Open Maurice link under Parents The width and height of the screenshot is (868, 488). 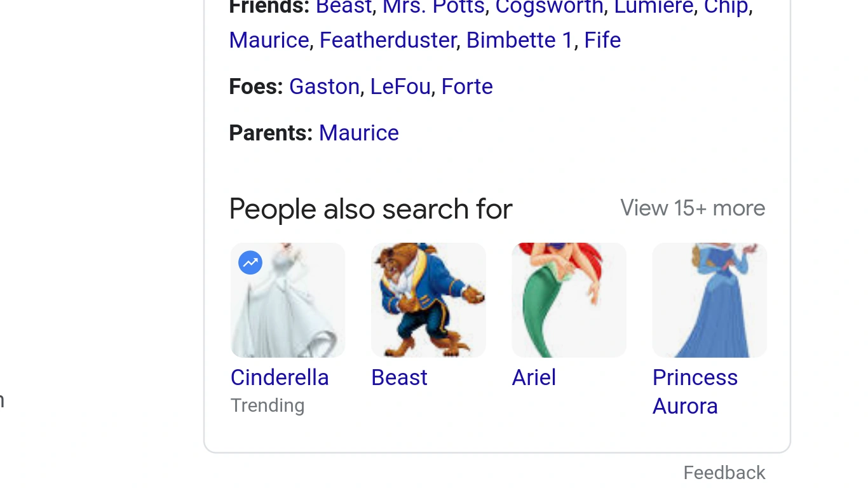[x=358, y=133]
